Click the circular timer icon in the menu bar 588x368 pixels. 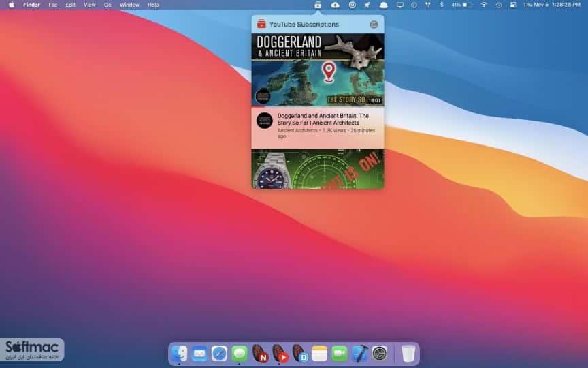352,5
